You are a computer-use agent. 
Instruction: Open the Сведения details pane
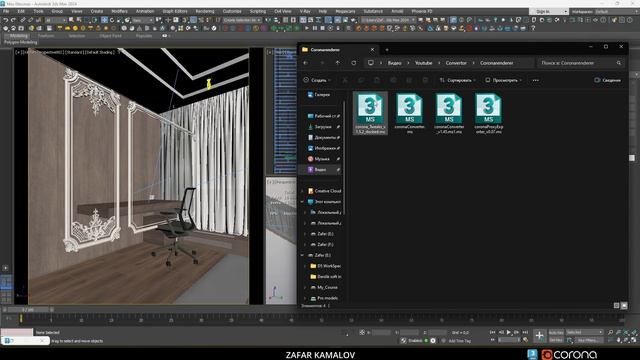[608, 80]
